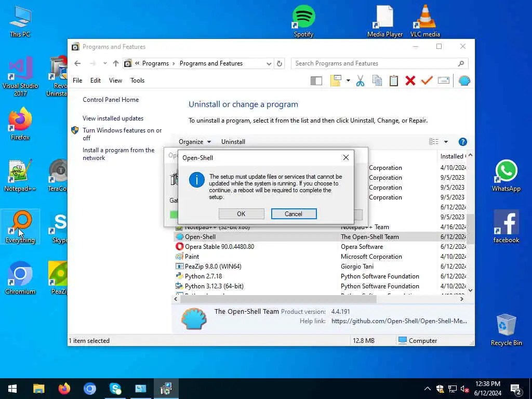Click the Cut scissors icon
Screen dimensions: 532x399
pos(361,81)
